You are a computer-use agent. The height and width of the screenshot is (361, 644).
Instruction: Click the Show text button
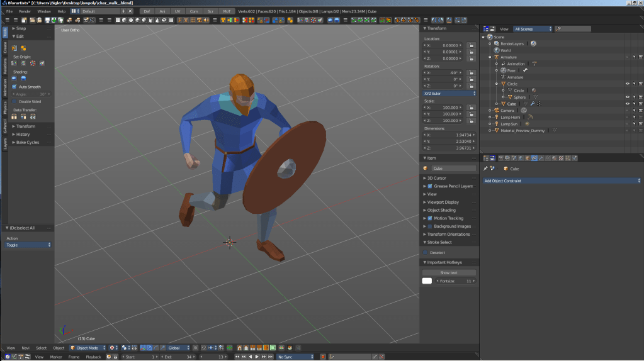[x=449, y=273]
